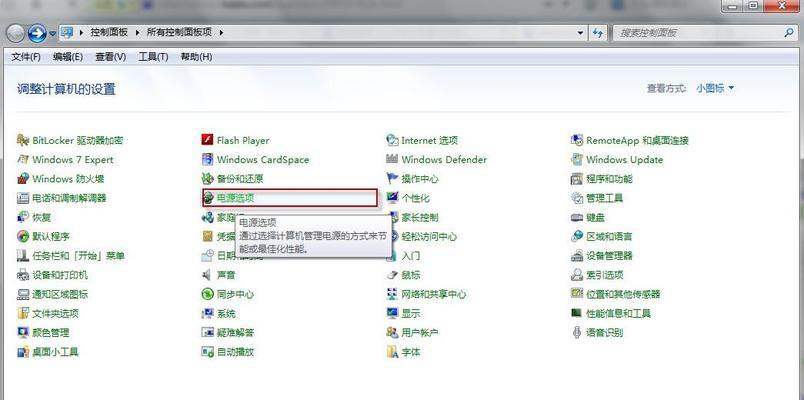804x400 pixels.
Task: Open the 位置和其他传感器 link
Action: pyautogui.click(x=623, y=294)
